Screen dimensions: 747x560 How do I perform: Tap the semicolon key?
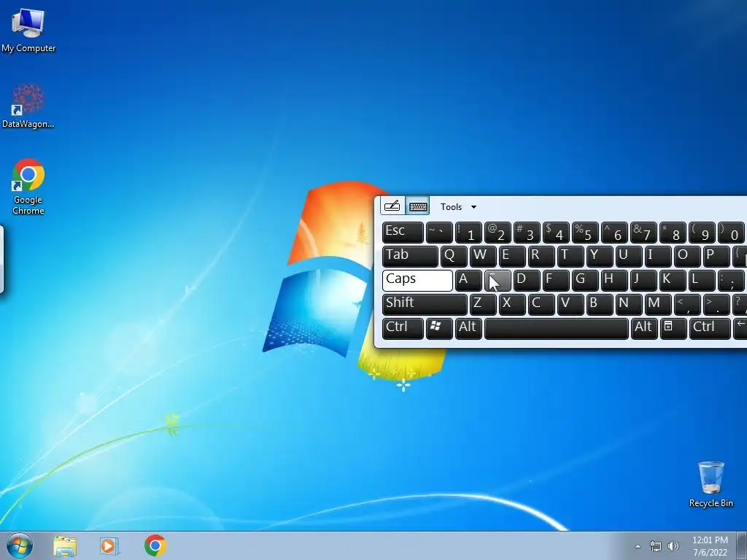731,281
